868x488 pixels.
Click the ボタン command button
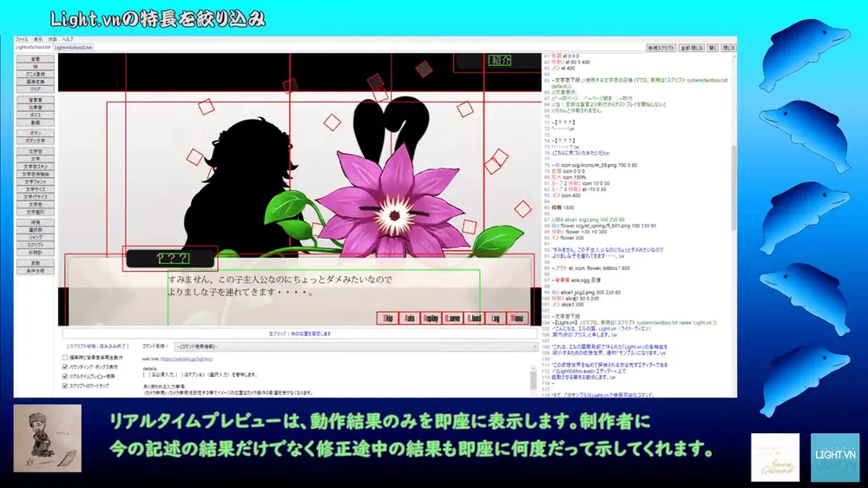(x=36, y=134)
